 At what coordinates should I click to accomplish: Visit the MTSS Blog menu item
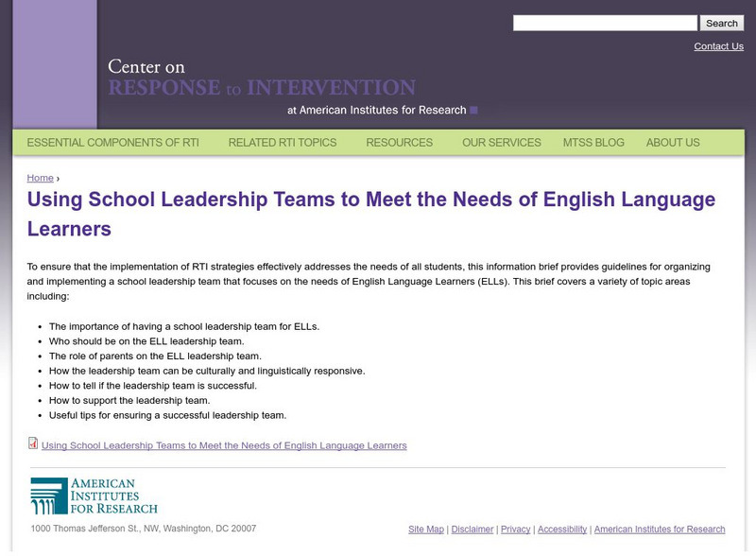click(593, 143)
